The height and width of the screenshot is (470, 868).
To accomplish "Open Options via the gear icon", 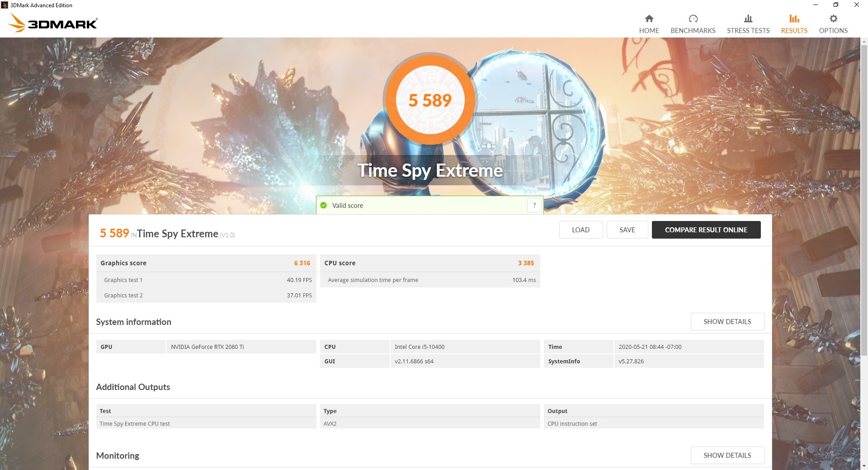I will [x=833, y=19].
